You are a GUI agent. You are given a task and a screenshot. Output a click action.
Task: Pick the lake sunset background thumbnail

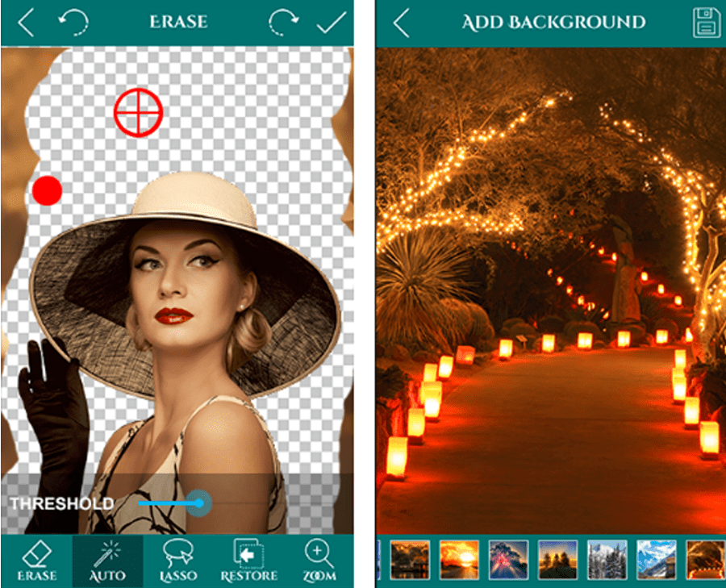[x=410, y=561]
